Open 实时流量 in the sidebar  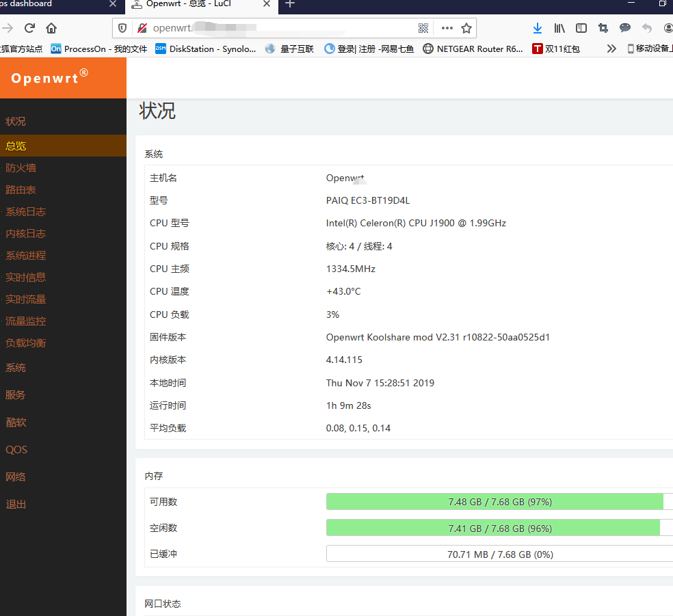point(26,299)
